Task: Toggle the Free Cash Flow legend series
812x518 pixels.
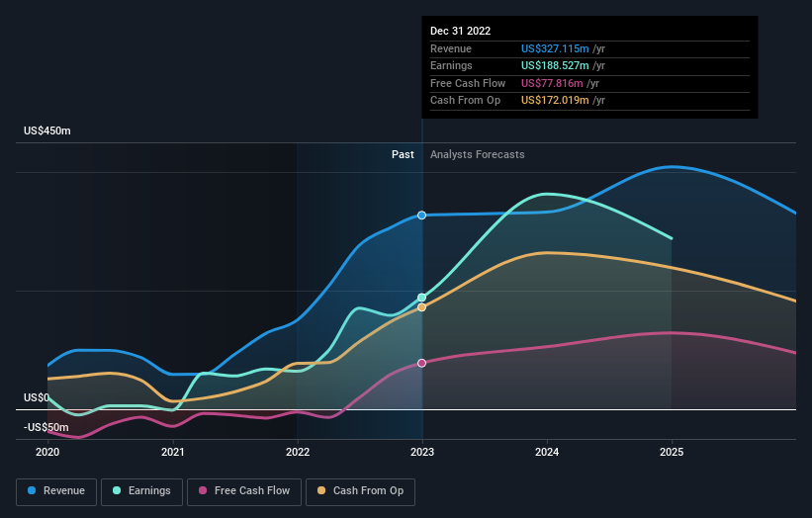Action: (x=244, y=491)
